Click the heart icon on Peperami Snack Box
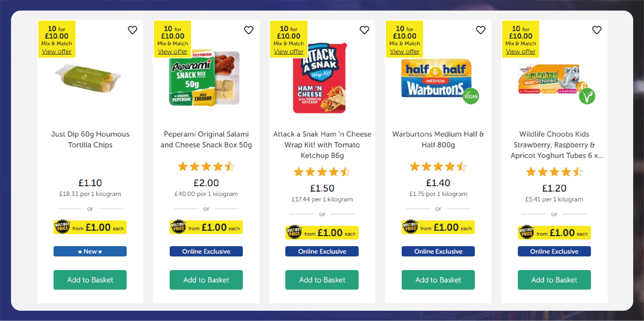 pos(248,30)
